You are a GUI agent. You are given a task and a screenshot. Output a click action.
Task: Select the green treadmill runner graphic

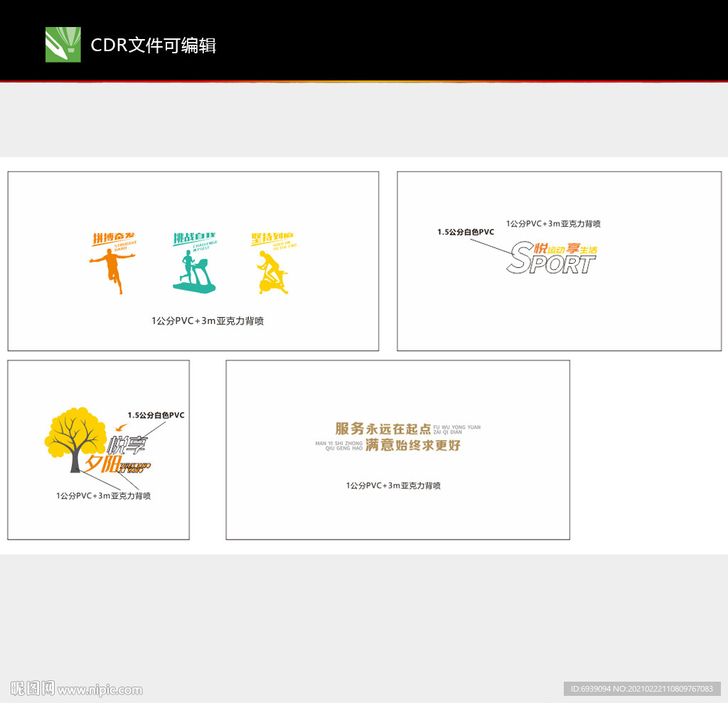coord(196,270)
